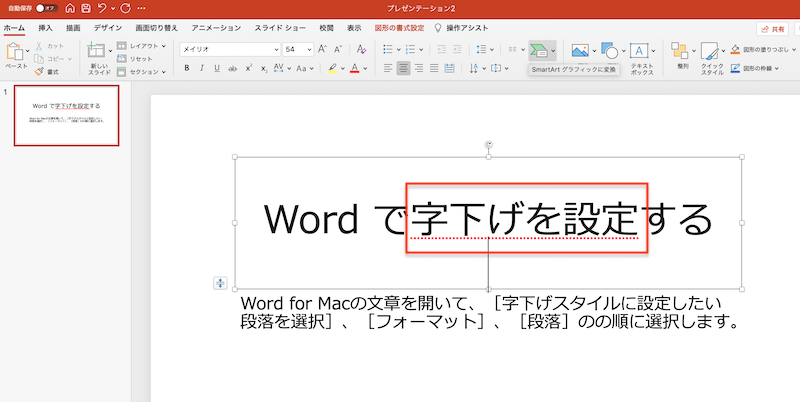
Task: Open the クイックスタイル quick styles gallery
Action: (x=712, y=59)
